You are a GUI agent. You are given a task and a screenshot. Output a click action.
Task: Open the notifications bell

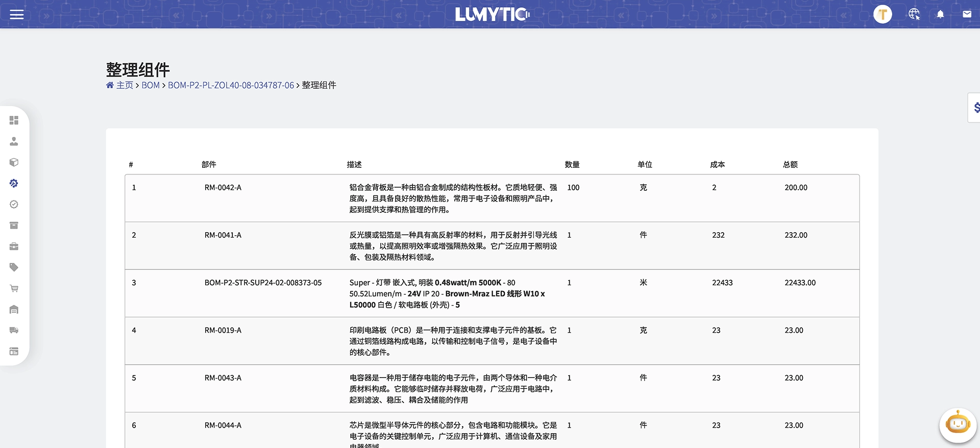(x=940, y=14)
